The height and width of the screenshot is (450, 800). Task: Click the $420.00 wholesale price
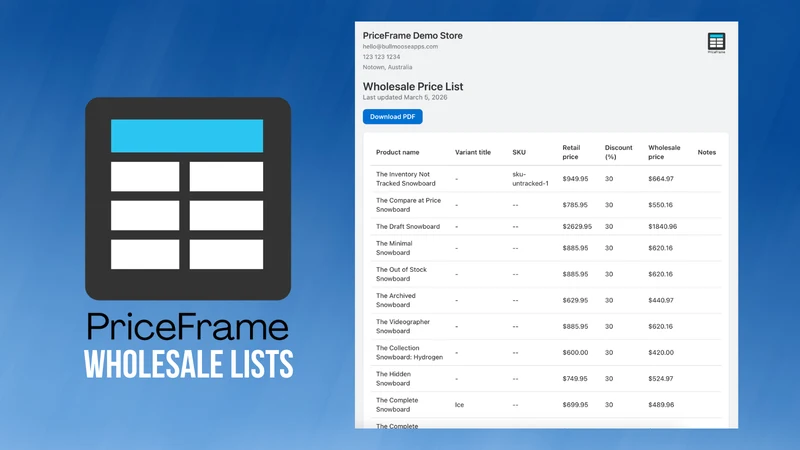(661, 353)
